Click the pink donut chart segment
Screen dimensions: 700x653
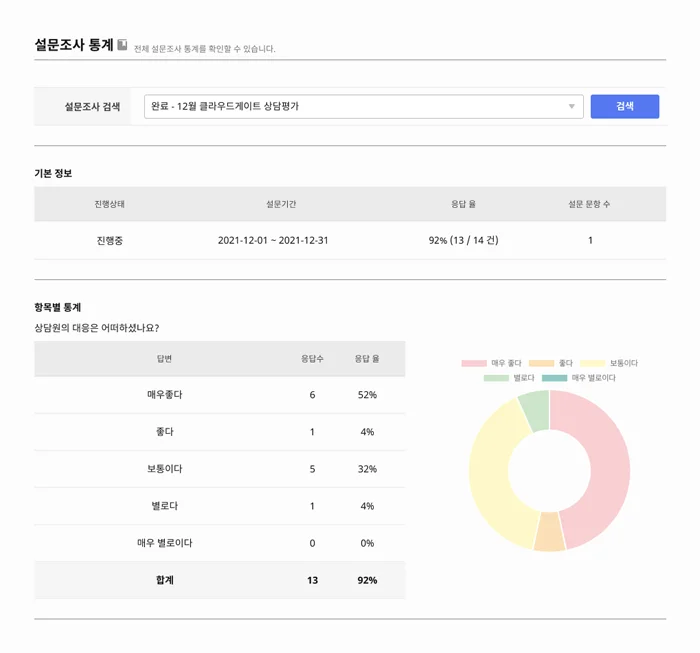[609, 464]
